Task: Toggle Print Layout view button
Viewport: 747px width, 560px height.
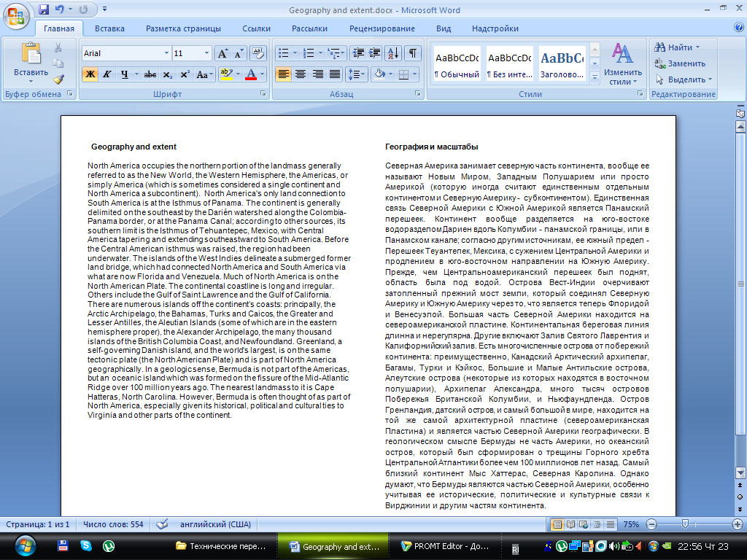Action: click(x=557, y=524)
